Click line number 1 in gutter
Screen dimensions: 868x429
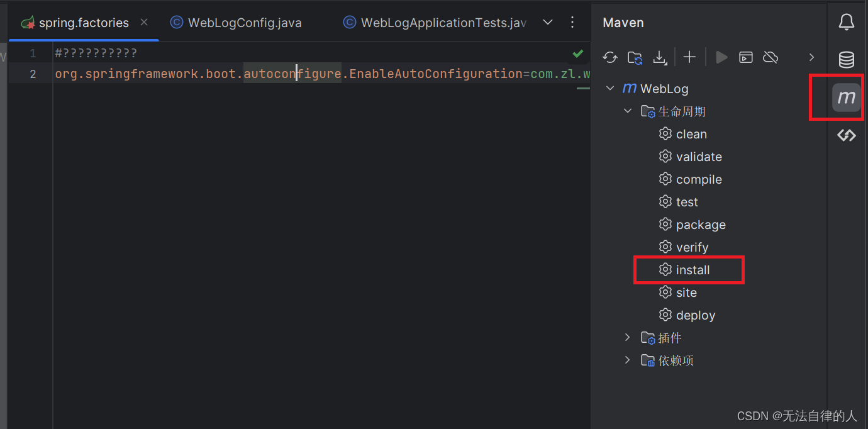[33, 53]
